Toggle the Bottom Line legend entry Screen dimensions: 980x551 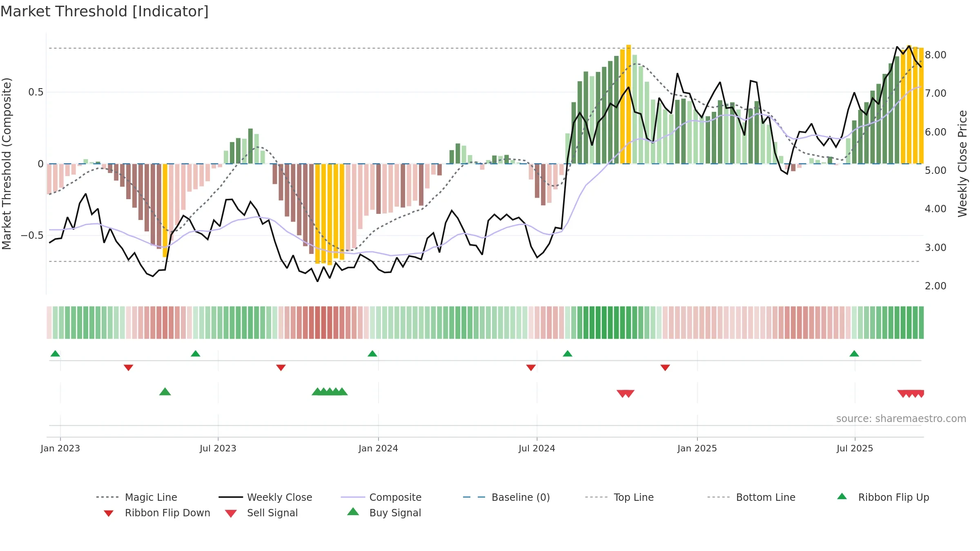[x=751, y=497]
